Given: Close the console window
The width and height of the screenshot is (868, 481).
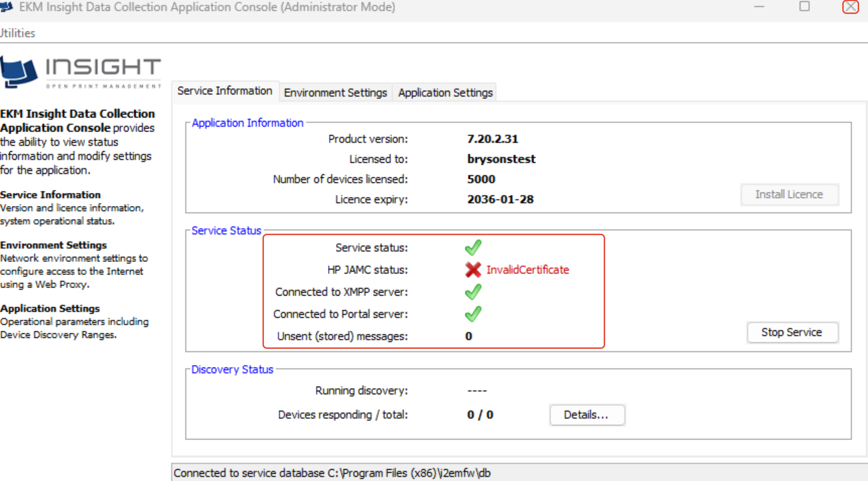Looking at the screenshot, I should point(850,7).
